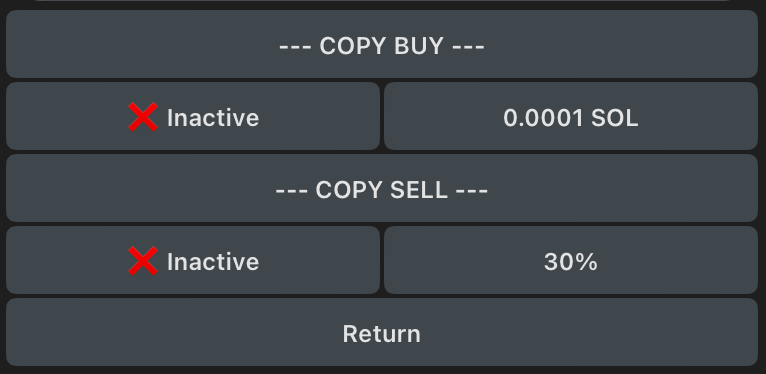The height and width of the screenshot is (374, 766).
Task: Toggle the Copy Sell Inactive status
Action: 193,260
